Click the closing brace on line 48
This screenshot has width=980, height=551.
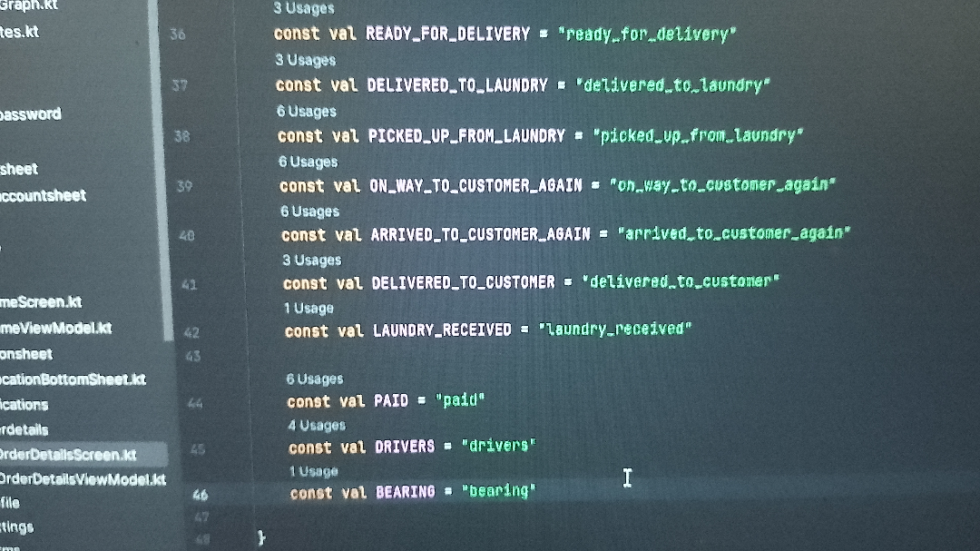[261, 537]
